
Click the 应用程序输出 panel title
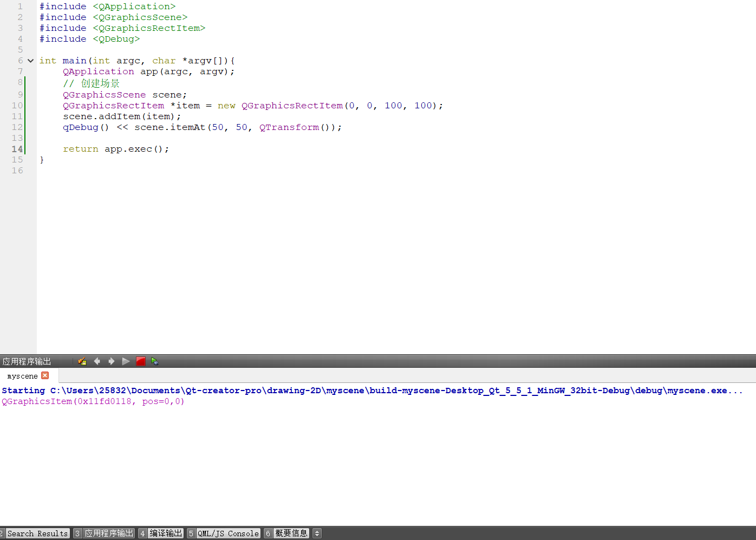(x=27, y=361)
